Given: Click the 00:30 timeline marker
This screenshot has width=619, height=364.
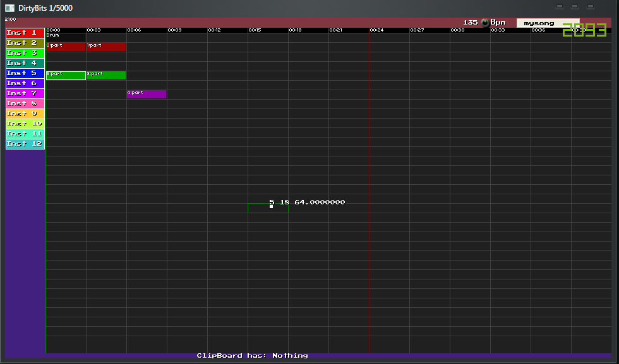Looking at the screenshot, I should pyautogui.click(x=457, y=30).
